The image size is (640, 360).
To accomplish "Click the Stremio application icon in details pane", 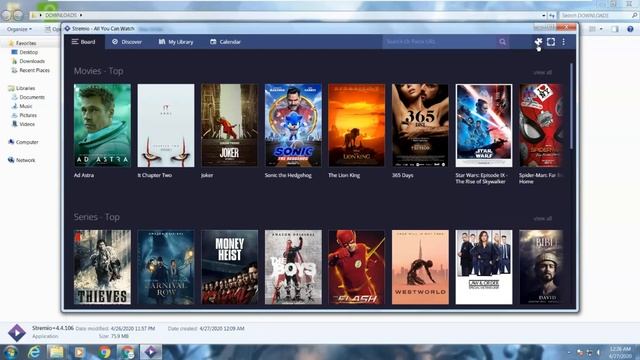I will tap(17, 333).
